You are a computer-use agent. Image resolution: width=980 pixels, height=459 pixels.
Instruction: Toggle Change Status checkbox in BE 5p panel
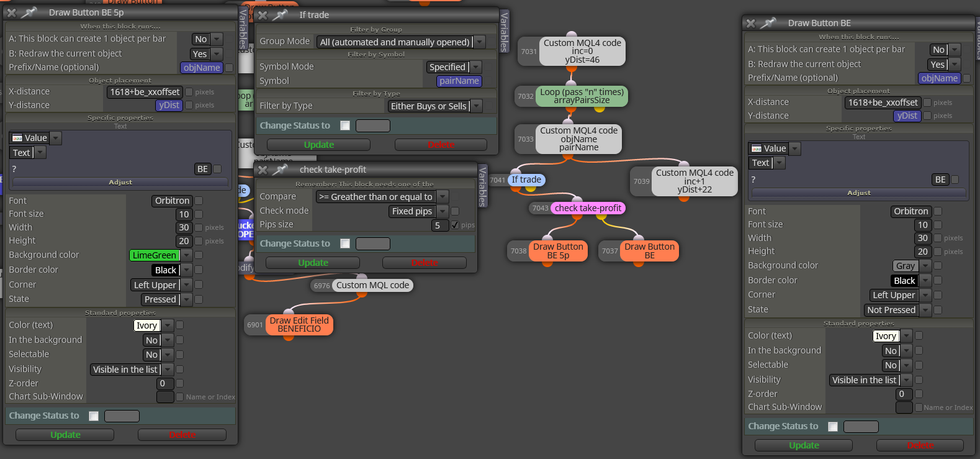coord(94,416)
